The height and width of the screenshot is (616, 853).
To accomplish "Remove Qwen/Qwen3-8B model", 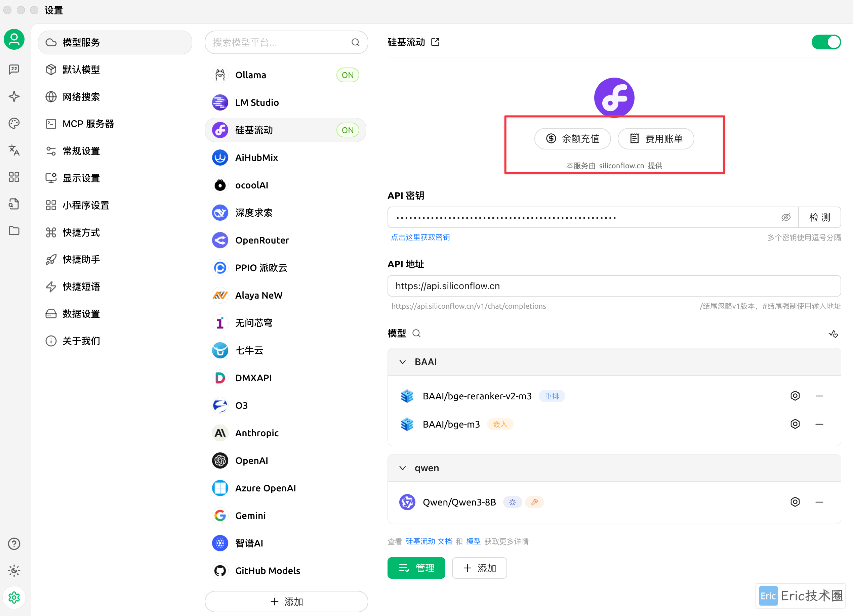I will click(819, 502).
